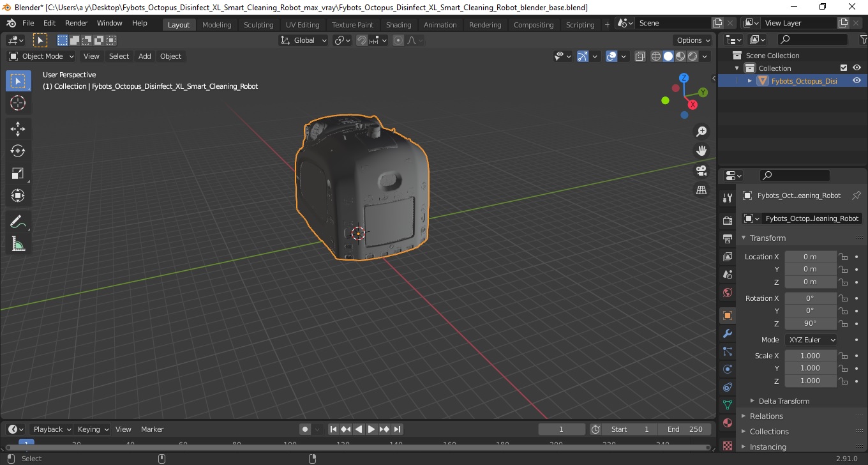Open the Physics properties tab
This screenshot has width=868, height=465.
(727, 369)
